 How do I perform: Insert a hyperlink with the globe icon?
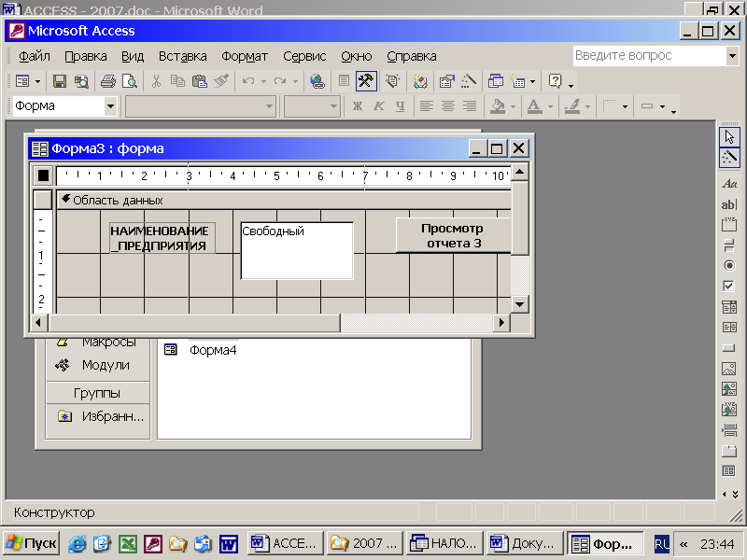[x=317, y=81]
